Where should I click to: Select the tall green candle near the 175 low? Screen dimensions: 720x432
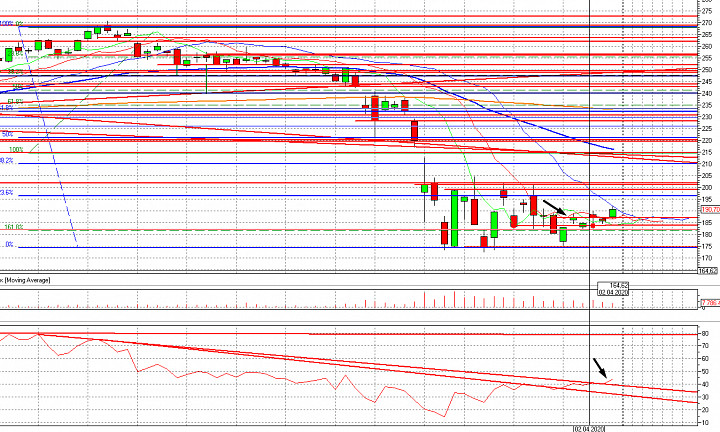(x=455, y=219)
